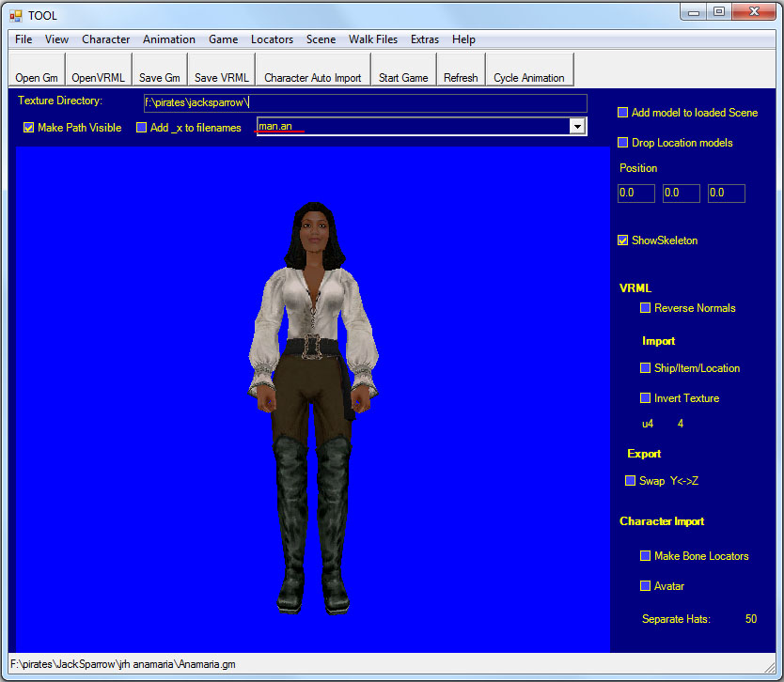Click the Cycle Animation button
784x682 pixels.
coord(529,70)
